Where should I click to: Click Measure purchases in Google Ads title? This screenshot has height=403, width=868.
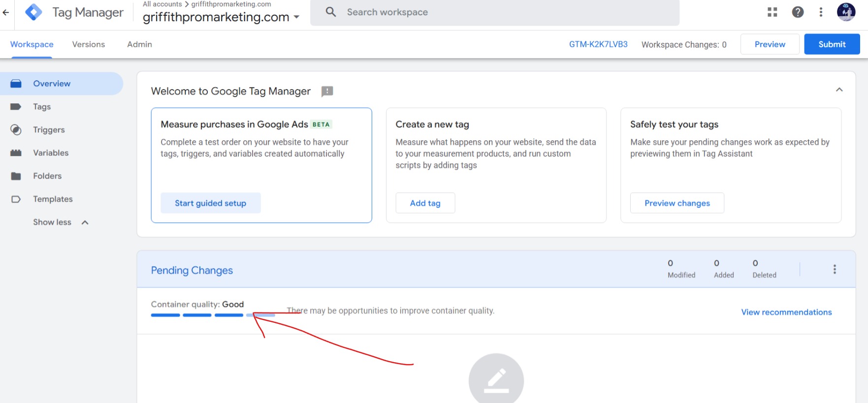[234, 124]
